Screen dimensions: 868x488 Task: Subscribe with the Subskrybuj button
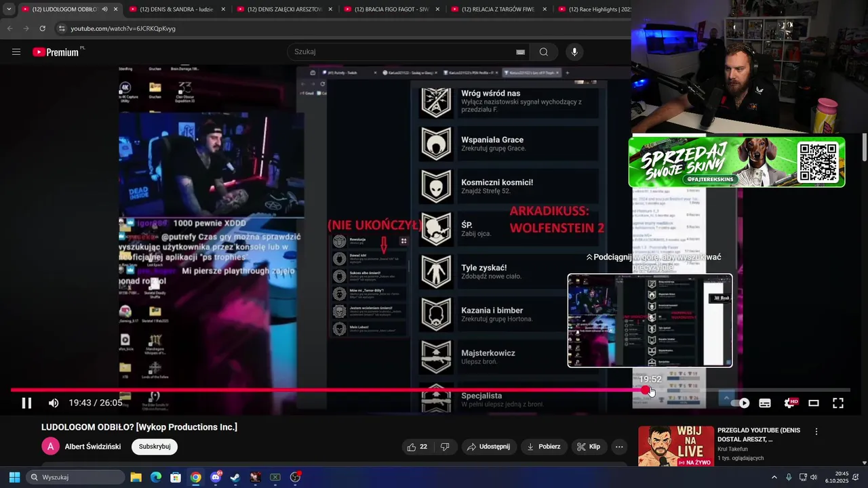pos(155,447)
